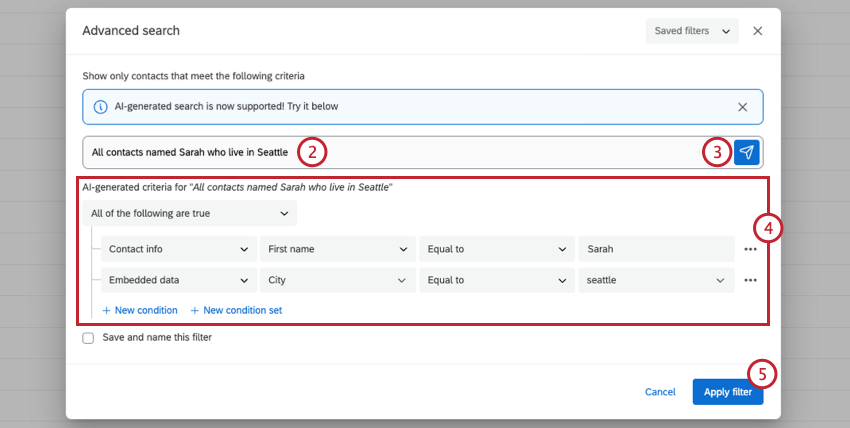Viewport: 850px width, 428px height.
Task: Open the Equal to operator for First name
Action: [x=496, y=249]
